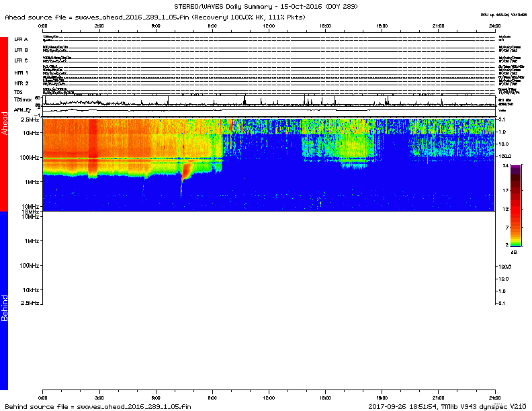Click the 24 dB top of color scale

click(514, 165)
